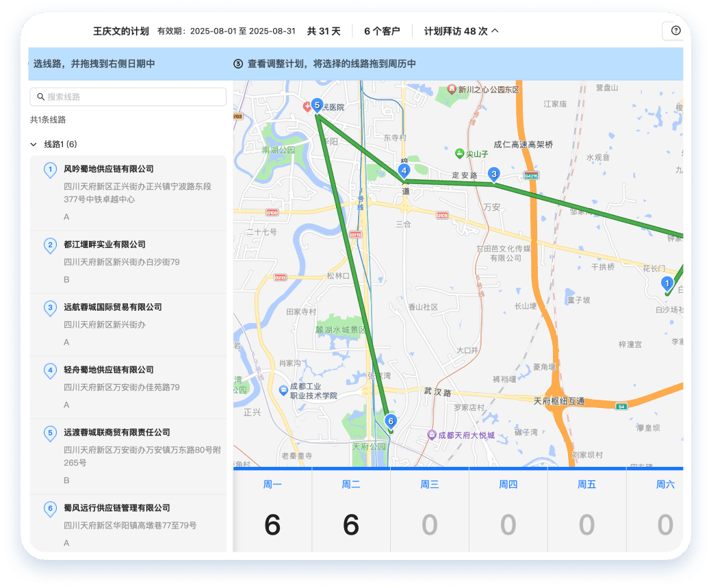The height and width of the screenshot is (588, 711).
Task: Click the school icon for 成都工业职业技术学院
Action: pyautogui.click(x=285, y=391)
